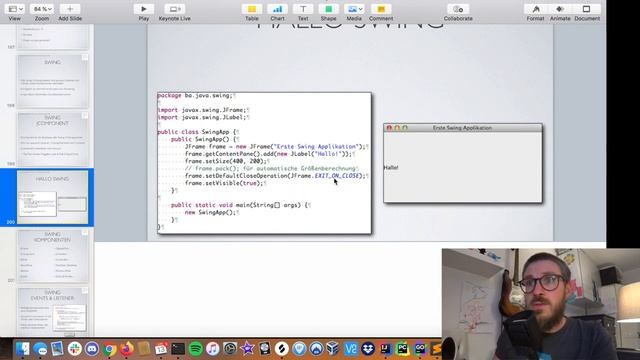Insert a Table
The height and width of the screenshot is (360, 640).
click(x=252, y=9)
